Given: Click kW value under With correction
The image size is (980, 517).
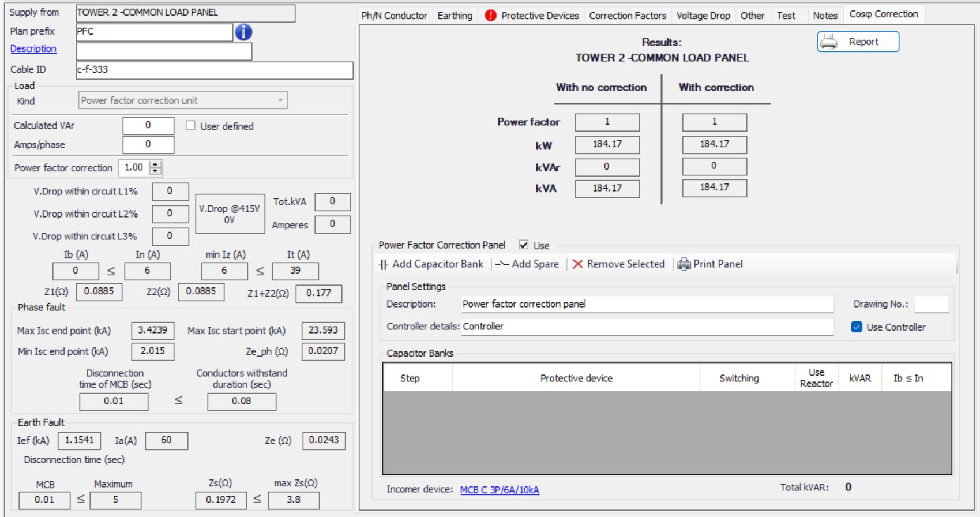Looking at the screenshot, I should (x=714, y=144).
